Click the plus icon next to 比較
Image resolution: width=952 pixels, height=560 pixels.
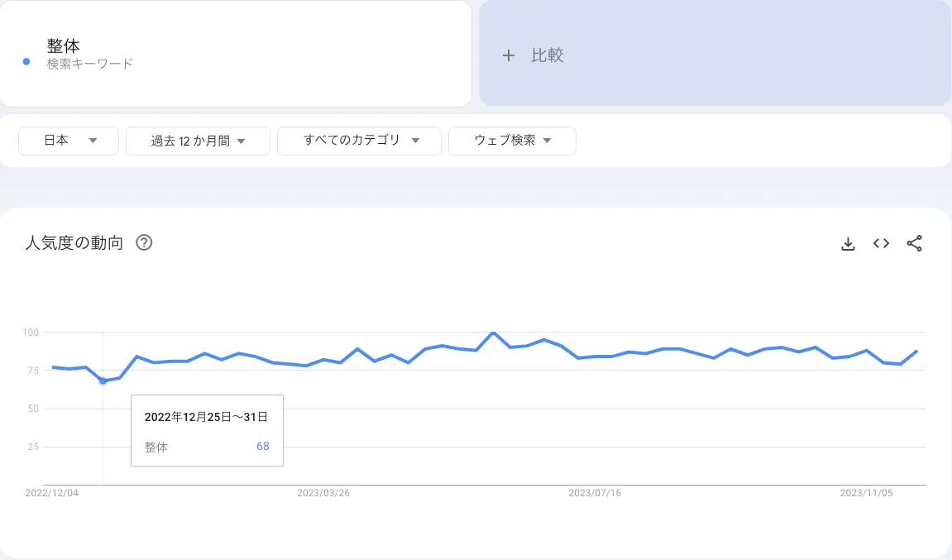[x=508, y=55]
